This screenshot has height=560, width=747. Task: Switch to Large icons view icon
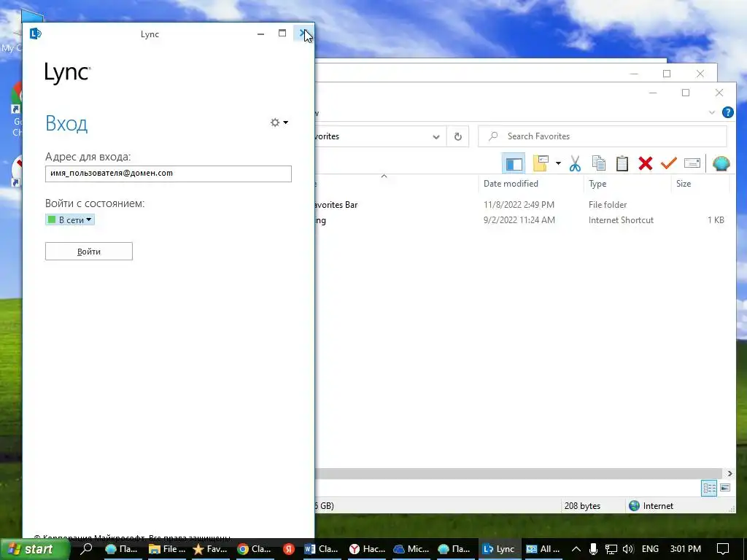pyautogui.click(x=724, y=488)
